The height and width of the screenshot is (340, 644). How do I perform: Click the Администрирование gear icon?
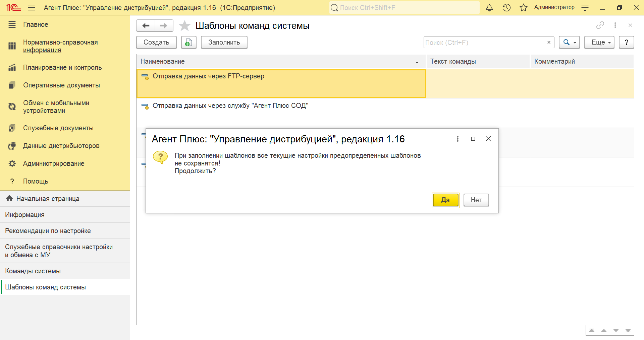click(12, 163)
